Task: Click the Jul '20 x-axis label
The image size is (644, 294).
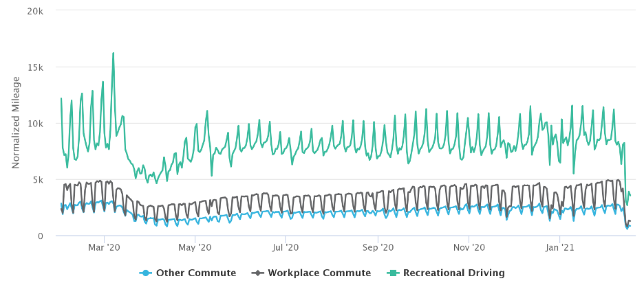Action: point(285,248)
